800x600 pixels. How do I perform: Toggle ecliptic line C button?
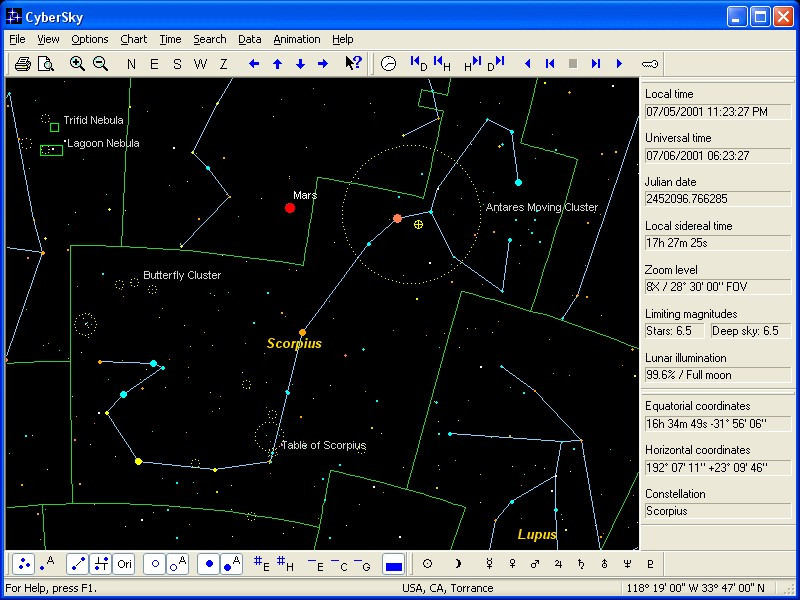tap(339, 564)
